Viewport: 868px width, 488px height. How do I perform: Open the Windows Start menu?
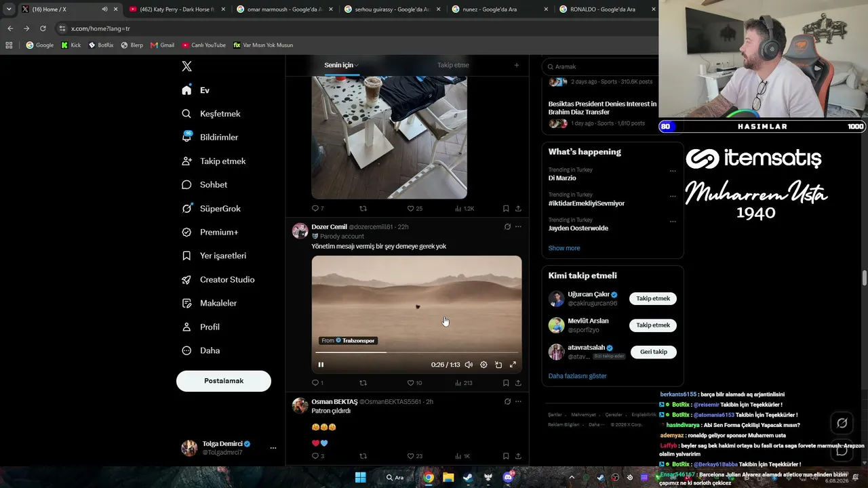click(361, 477)
